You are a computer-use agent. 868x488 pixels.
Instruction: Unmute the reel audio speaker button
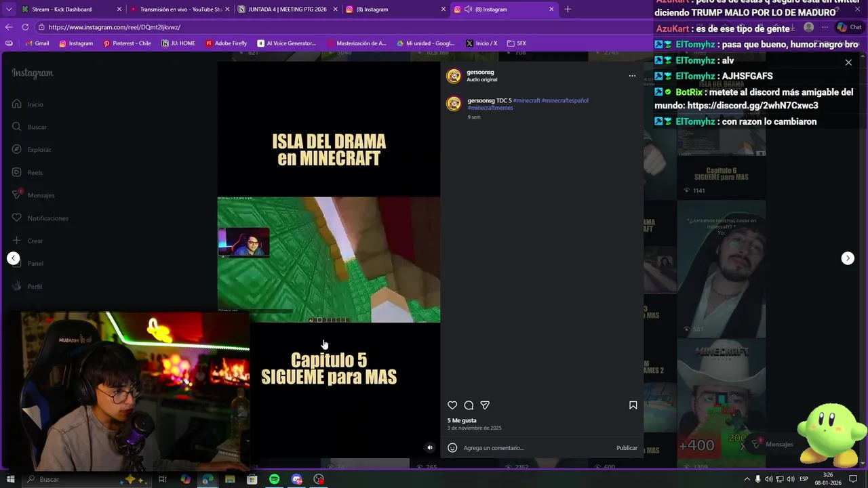pyautogui.click(x=429, y=447)
